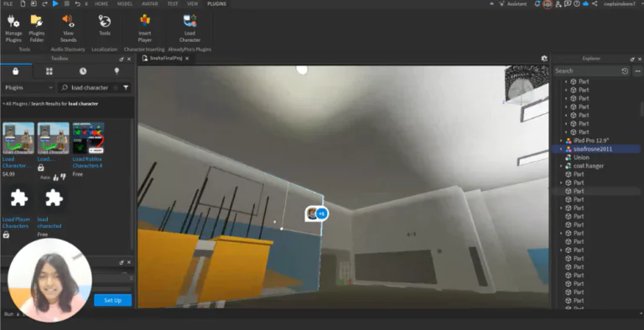The width and height of the screenshot is (644, 330).
Task: Pop out the Explorer panel
Action: tap(632, 59)
